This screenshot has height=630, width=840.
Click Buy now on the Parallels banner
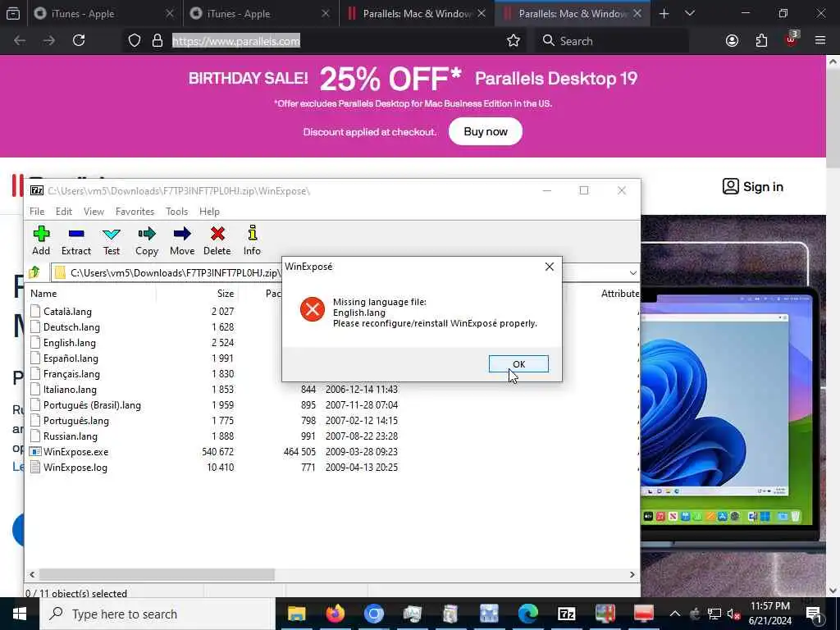[486, 131]
